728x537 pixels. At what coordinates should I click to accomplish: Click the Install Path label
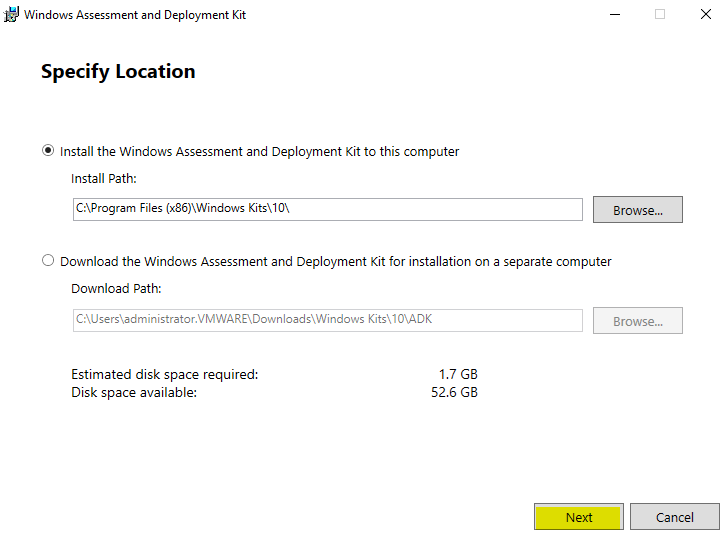pos(104,178)
